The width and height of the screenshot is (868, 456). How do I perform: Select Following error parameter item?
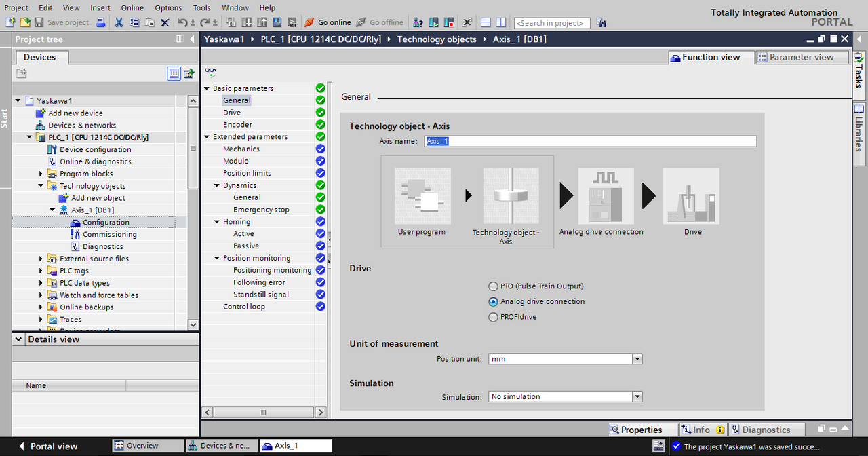coord(259,282)
